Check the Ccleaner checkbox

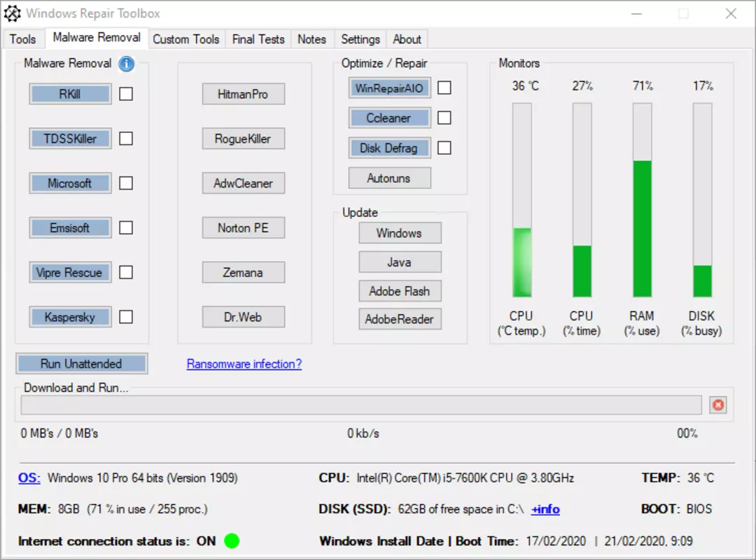(x=444, y=118)
